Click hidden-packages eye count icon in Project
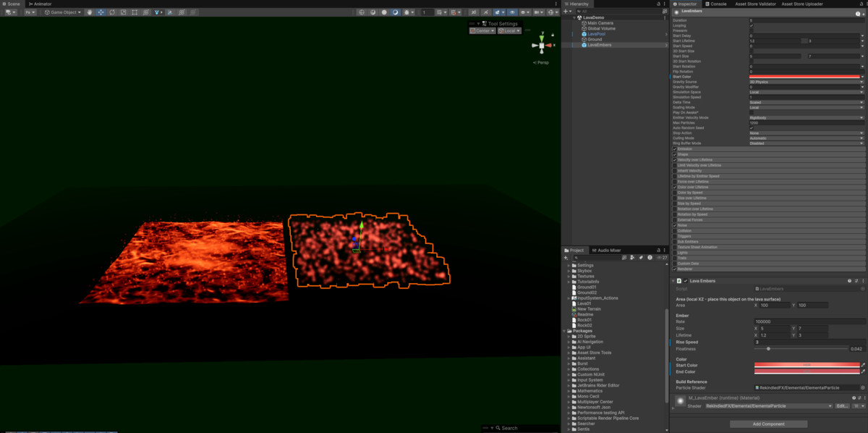Image resolution: width=868 pixels, height=433 pixels. click(660, 257)
